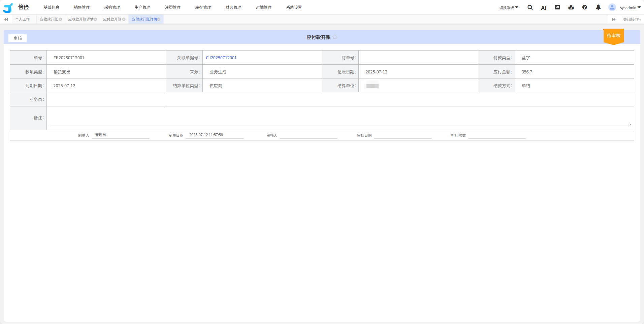Switch to the 应收款开账 tab

coord(49,19)
